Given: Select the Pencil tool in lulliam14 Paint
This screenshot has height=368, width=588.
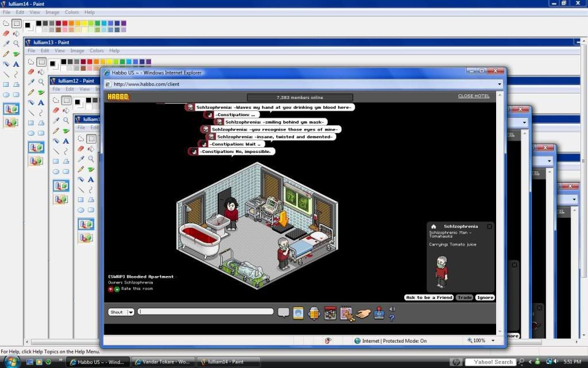Looking at the screenshot, I should click(x=6, y=53).
